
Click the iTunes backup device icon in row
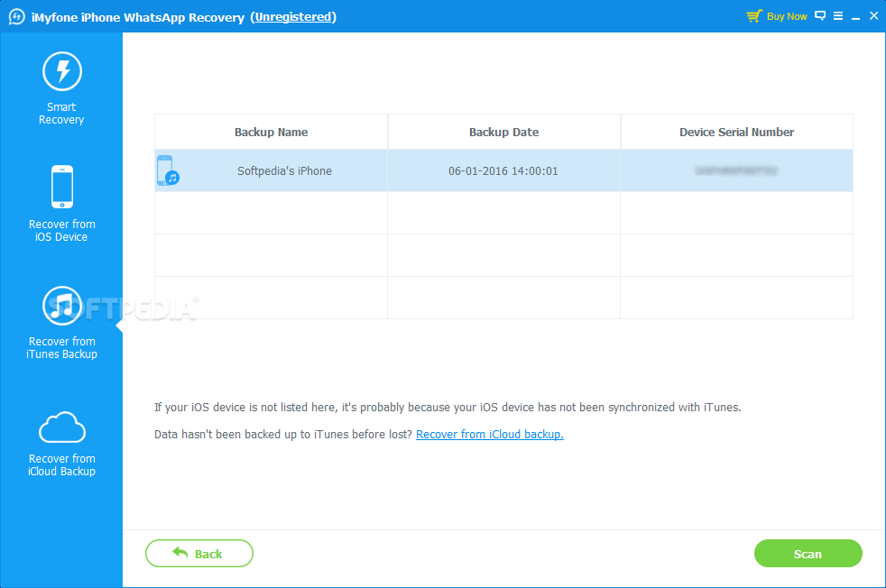[x=168, y=170]
